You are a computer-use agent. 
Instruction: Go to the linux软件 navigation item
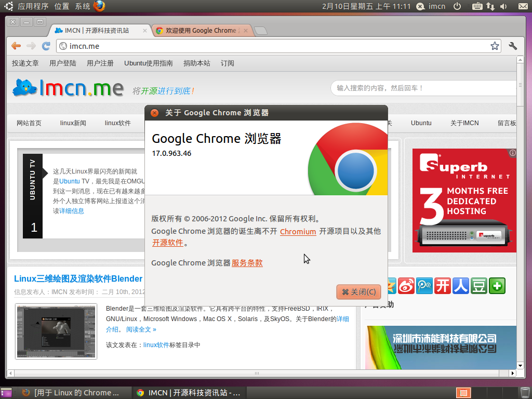pyautogui.click(x=118, y=123)
